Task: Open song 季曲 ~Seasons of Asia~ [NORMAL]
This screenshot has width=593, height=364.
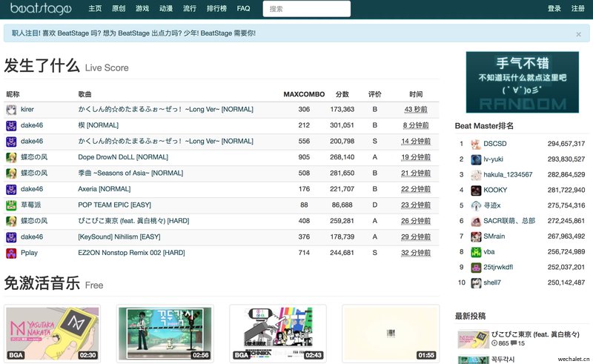Action: point(130,173)
